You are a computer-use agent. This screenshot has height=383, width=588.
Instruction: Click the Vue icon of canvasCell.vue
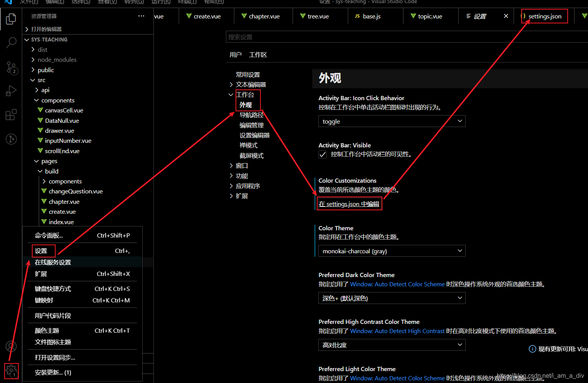(40, 110)
